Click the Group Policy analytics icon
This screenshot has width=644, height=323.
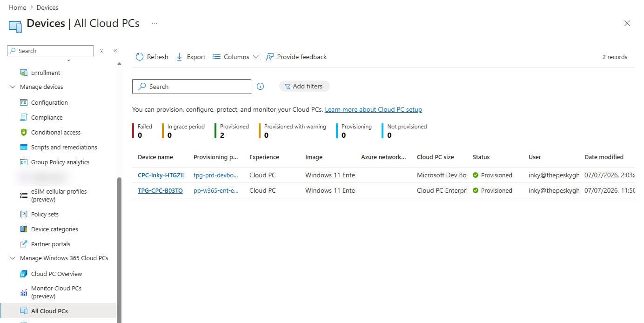[24, 162]
